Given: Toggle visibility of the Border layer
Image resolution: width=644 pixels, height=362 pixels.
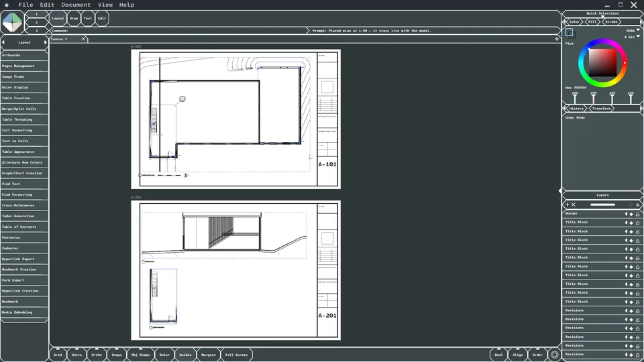Looking at the screenshot, I should click(x=631, y=214).
